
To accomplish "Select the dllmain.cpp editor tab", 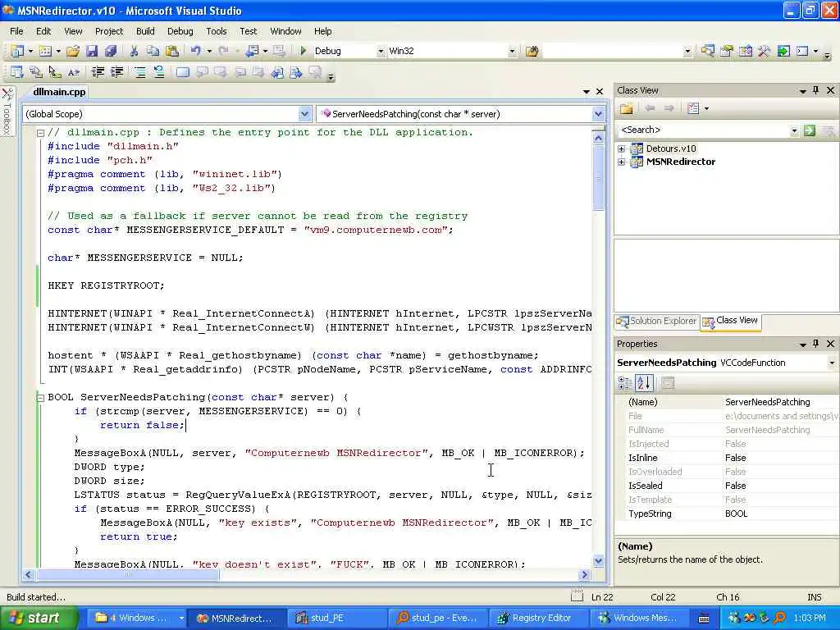I will coord(59,92).
